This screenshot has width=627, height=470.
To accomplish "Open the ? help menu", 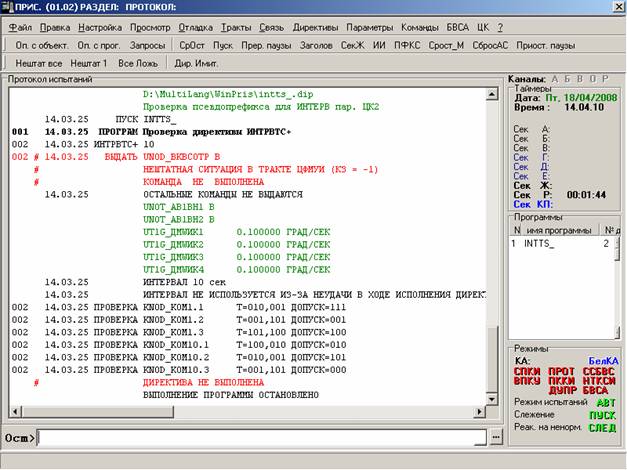I will (x=500, y=28).
